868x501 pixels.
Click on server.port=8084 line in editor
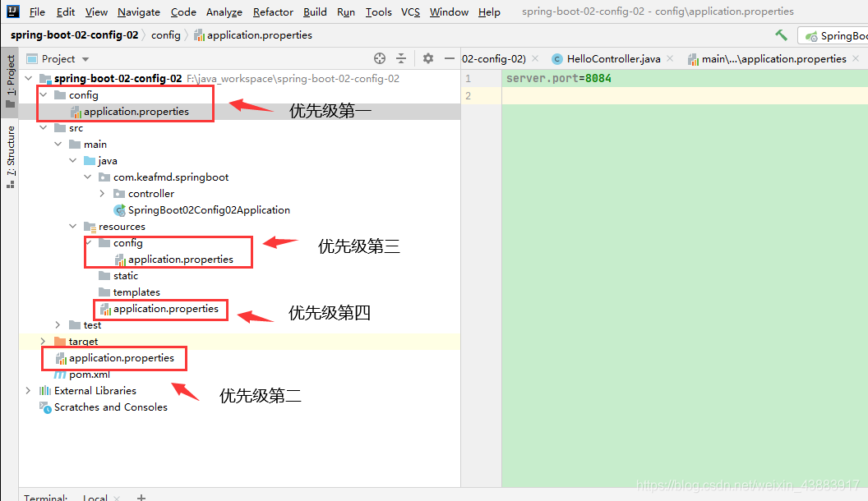tap(559, 79)
